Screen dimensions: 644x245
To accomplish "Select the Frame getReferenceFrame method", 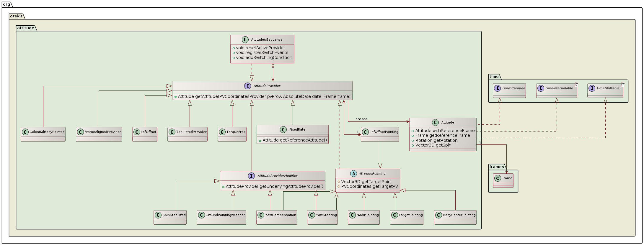I will point(443,135).
